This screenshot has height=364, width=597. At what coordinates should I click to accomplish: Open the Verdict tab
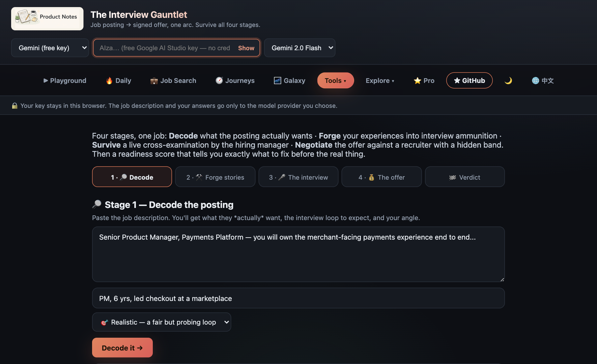tap(465, 177)
